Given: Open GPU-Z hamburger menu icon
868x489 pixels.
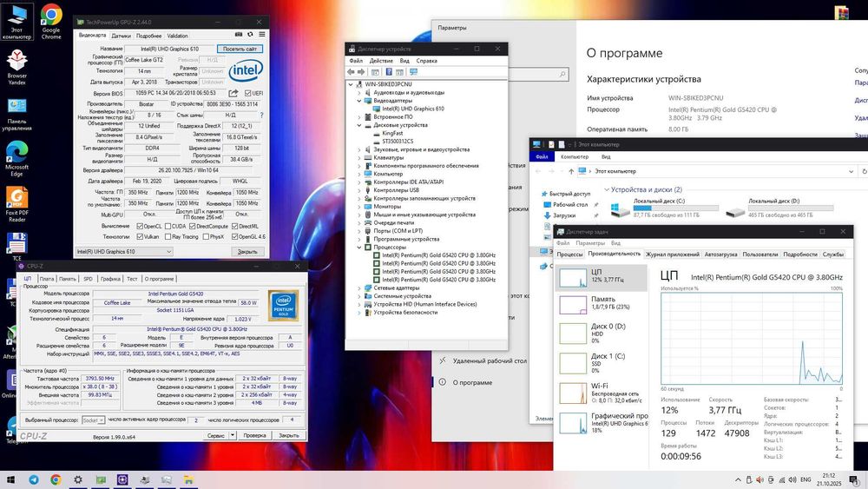Looking at the screenshot, I should click(262, 35).
